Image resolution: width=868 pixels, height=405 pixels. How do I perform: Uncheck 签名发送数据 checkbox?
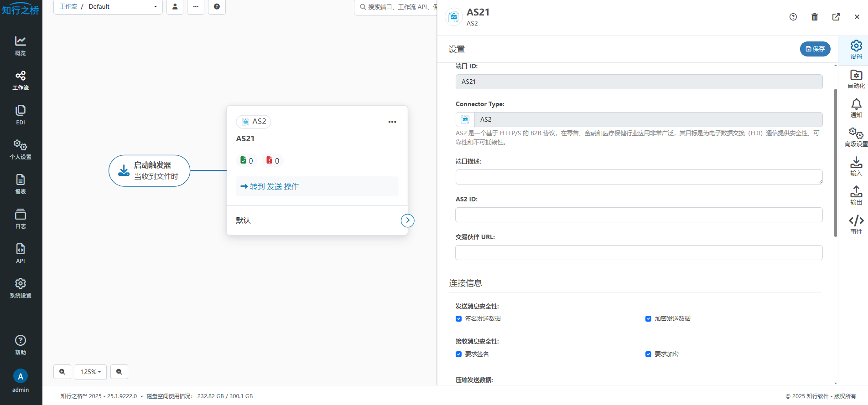tap(459, 318)
